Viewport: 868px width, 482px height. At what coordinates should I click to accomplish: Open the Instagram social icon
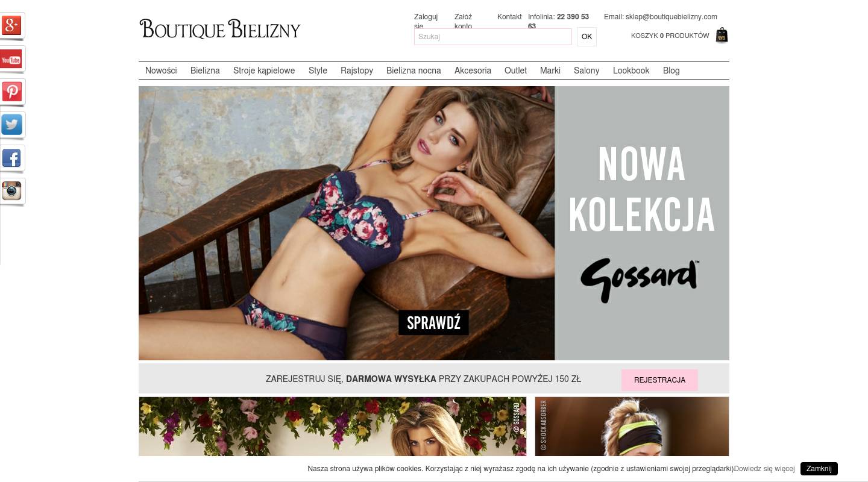pos(12,191)
